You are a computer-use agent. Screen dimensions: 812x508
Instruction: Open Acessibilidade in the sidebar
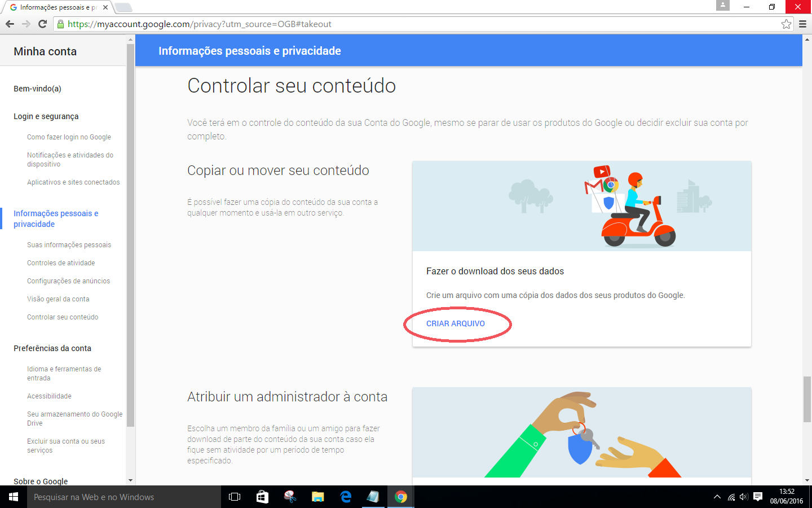pyautogui.click(x=49, y=396)
